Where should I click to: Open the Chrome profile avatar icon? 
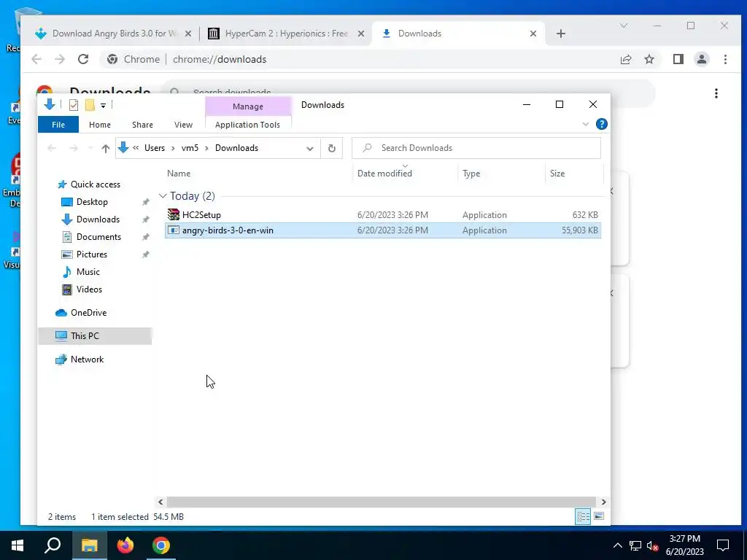coord(702,59)
